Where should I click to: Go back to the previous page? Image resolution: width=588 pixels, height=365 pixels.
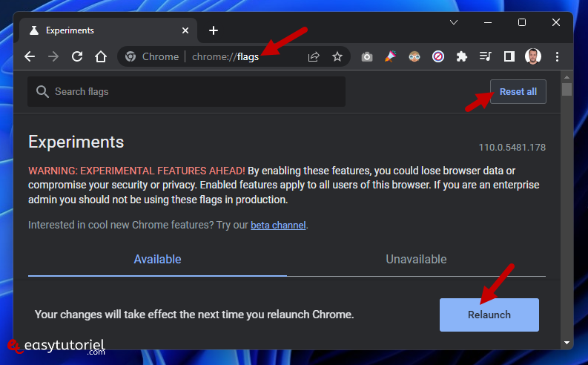(x=30, y=56)
